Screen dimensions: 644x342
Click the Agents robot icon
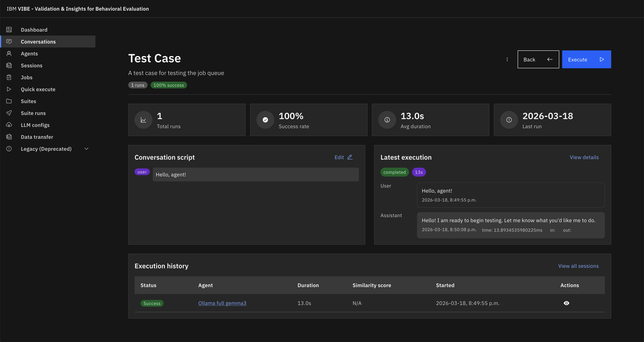9,53
